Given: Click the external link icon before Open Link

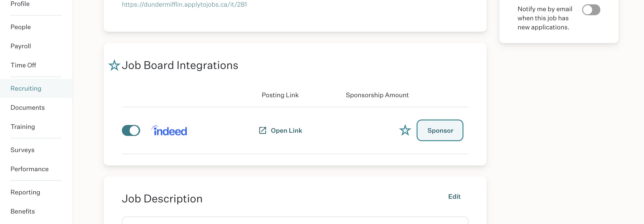Looking at the screenshot, I should (x=262, y=130).
